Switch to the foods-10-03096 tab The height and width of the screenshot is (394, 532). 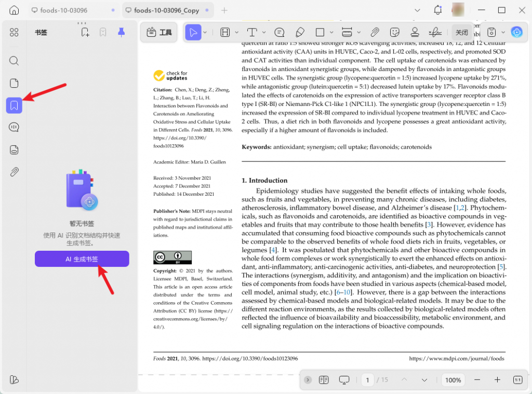pos(68,10)
